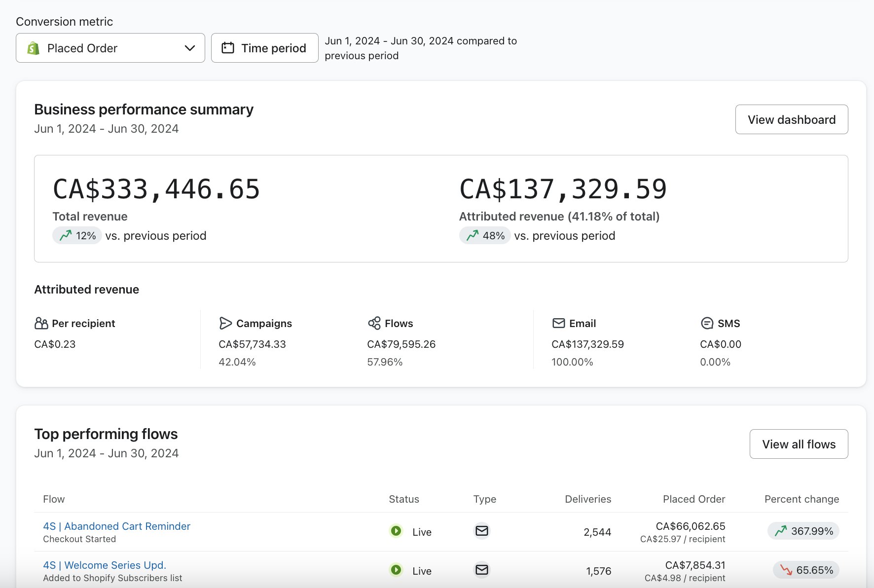Click the Per recipient people icon
874x588 pixels.
41,323
